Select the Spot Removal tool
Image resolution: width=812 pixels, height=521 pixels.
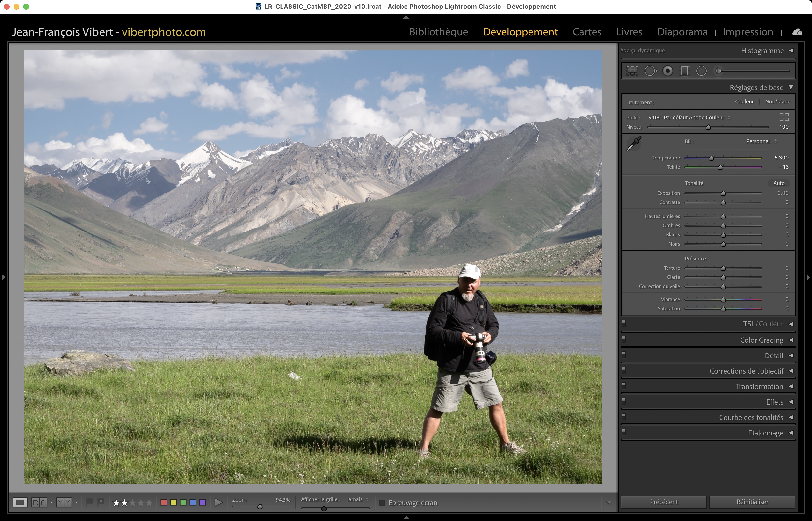[x=650, y=71]
